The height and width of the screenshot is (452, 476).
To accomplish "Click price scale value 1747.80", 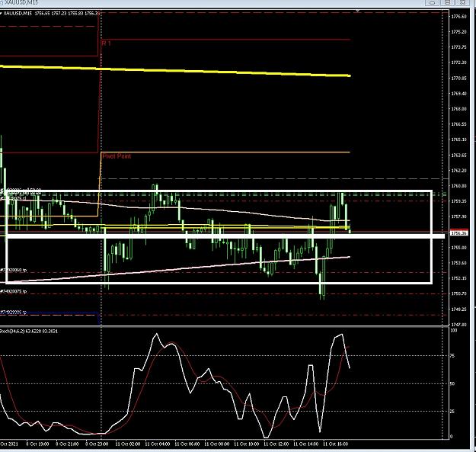I will point(459,325).
